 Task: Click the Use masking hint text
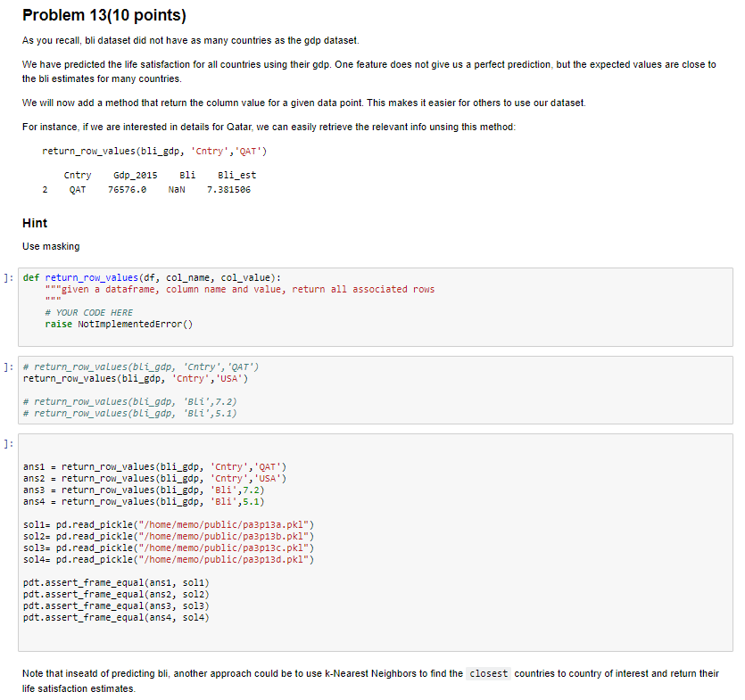[49, 246]
